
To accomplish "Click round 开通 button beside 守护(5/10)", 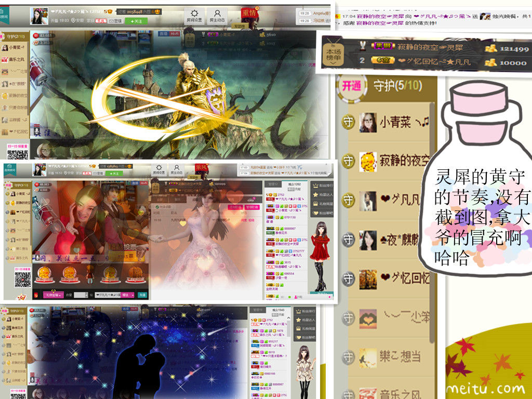I will [x=351, y=86].
